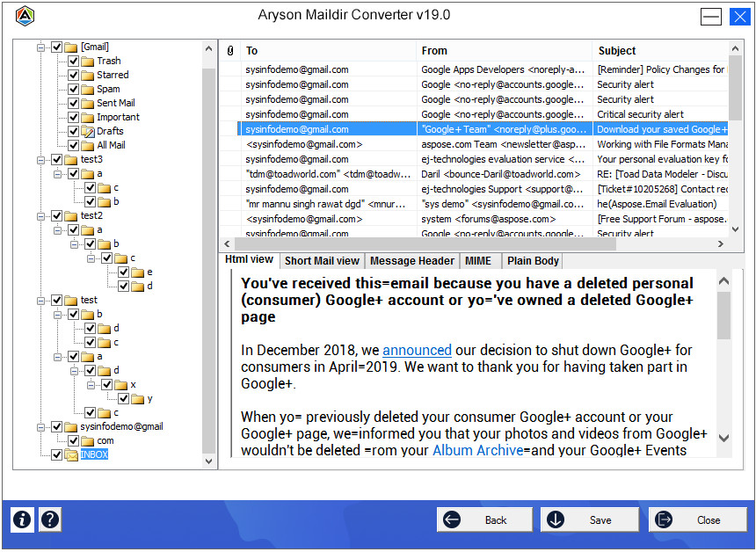Uncheck the Spam folder checkbox

(74, 89)
